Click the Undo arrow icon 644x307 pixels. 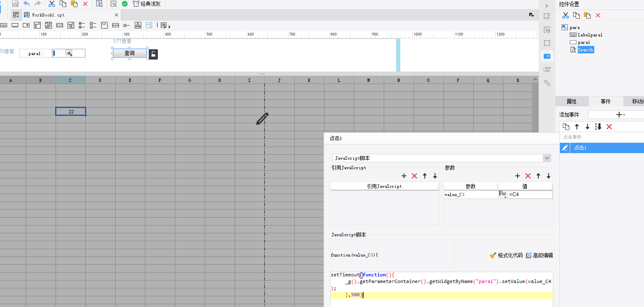point(27,4)
